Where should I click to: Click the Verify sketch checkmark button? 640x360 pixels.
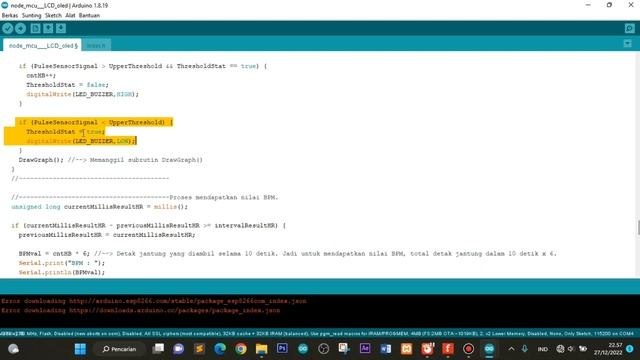point(8,28)
